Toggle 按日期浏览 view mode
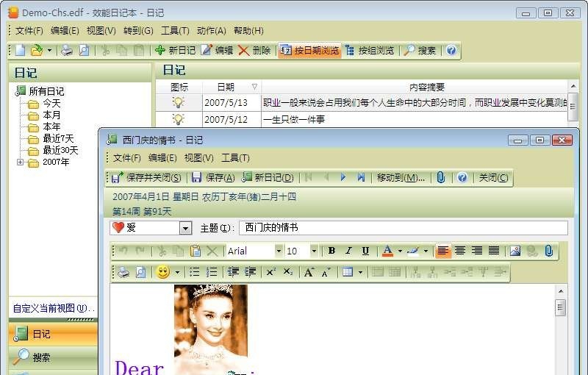588x375 pixels. (309, 50)
